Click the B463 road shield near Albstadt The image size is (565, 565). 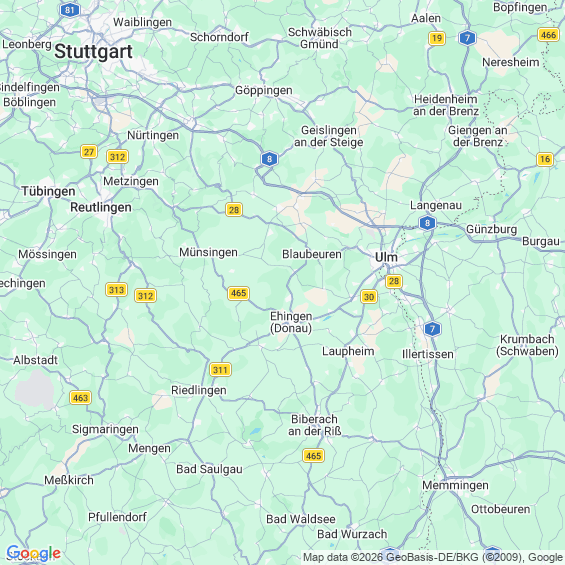80,398
